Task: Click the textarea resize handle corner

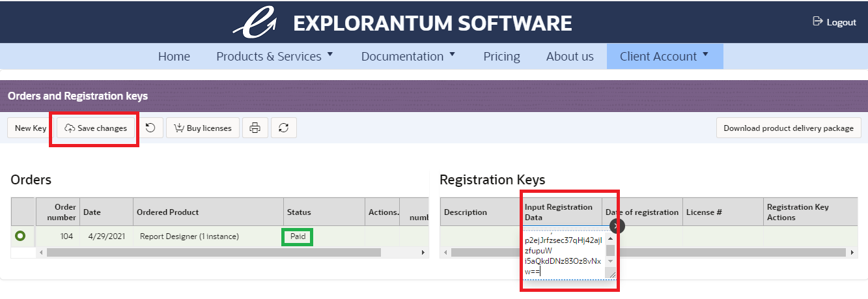Action: click(x=611, y=274)
